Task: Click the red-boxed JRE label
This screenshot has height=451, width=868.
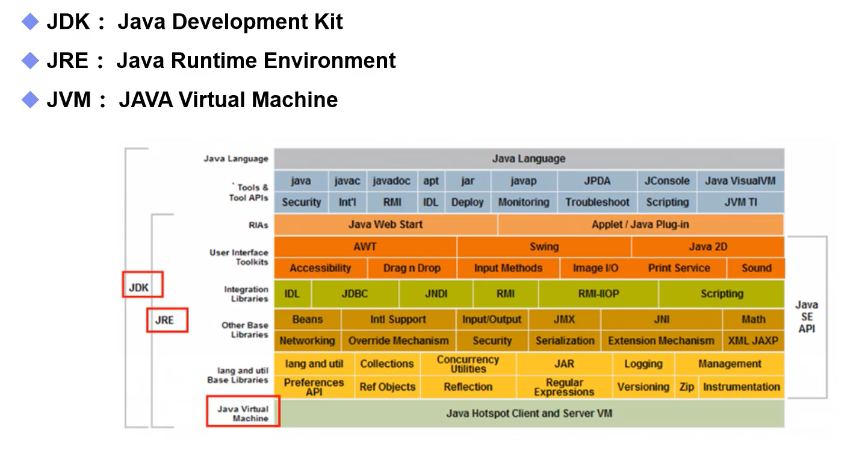Action: [x=167, y=320]
